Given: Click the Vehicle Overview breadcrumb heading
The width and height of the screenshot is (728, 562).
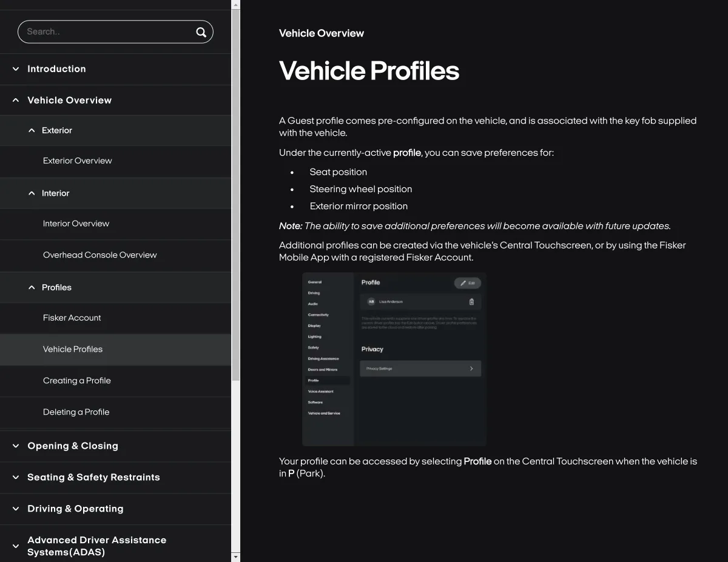Looking at the screenshot, I should [x=322, y=33].
